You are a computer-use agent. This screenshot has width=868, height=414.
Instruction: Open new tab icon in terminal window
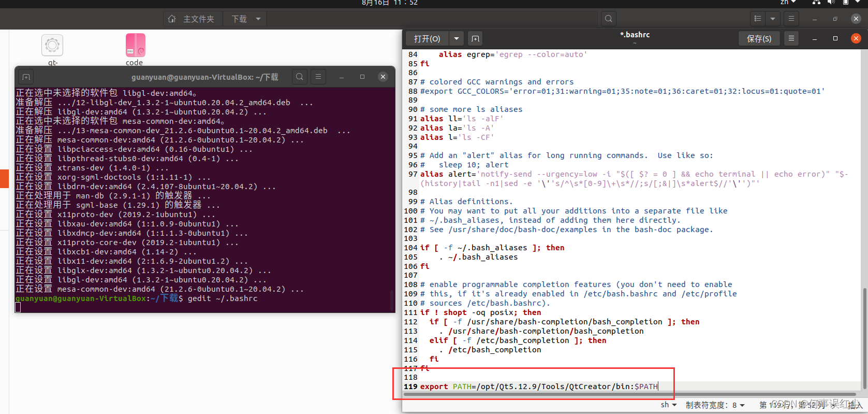[x=26, y=77]
